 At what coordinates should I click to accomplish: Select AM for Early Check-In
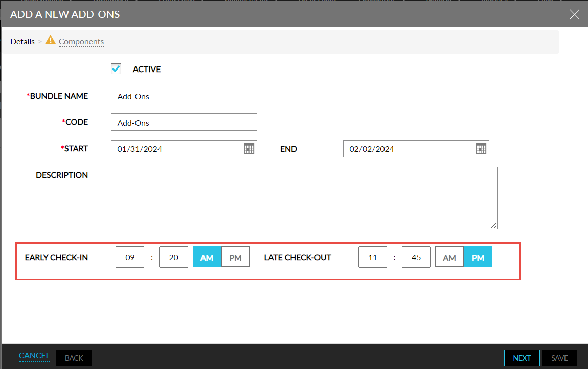[x=207, y=257]
